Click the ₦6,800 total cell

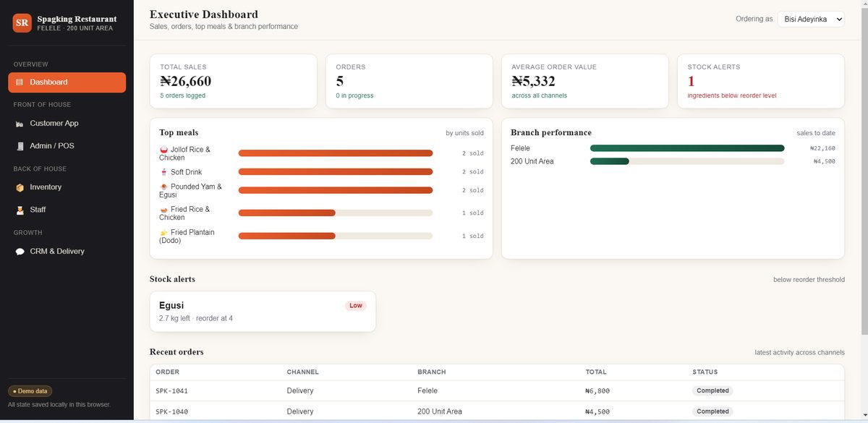597,390
